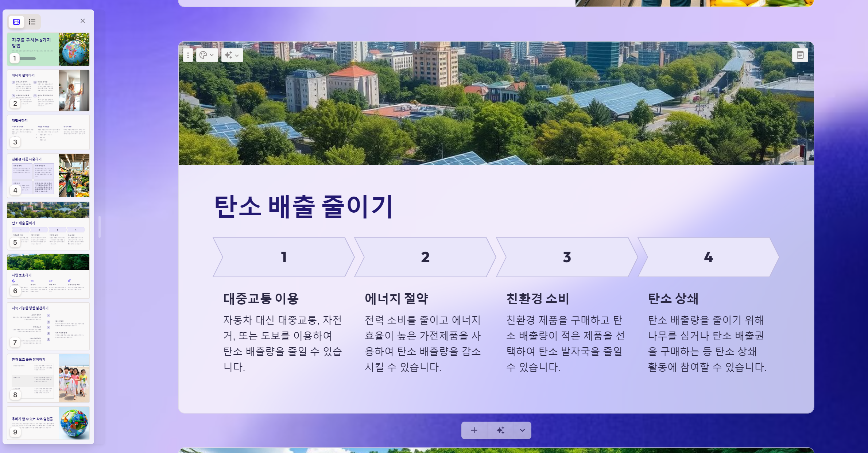Select arrow step number 1
The image size is (868, 453).
(284, 257)
